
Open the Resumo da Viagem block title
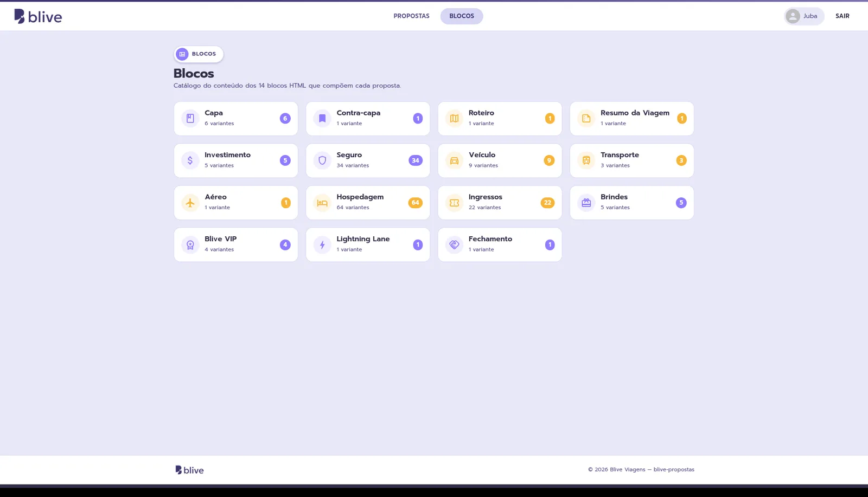[x=635, y=113]
